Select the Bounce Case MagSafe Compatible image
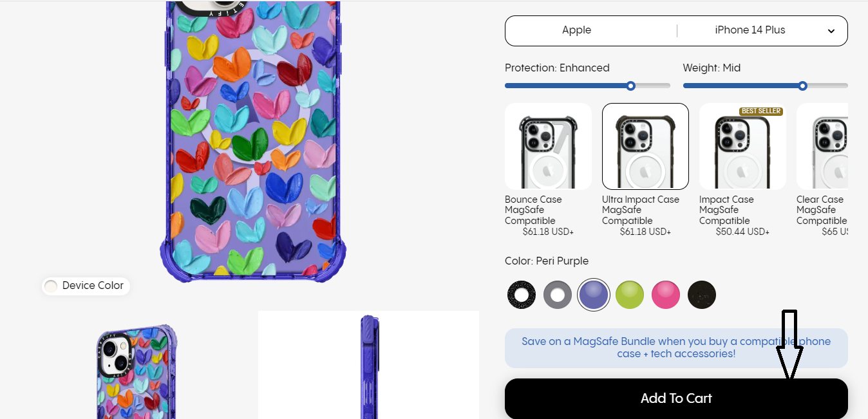 [x=548, y=146]
